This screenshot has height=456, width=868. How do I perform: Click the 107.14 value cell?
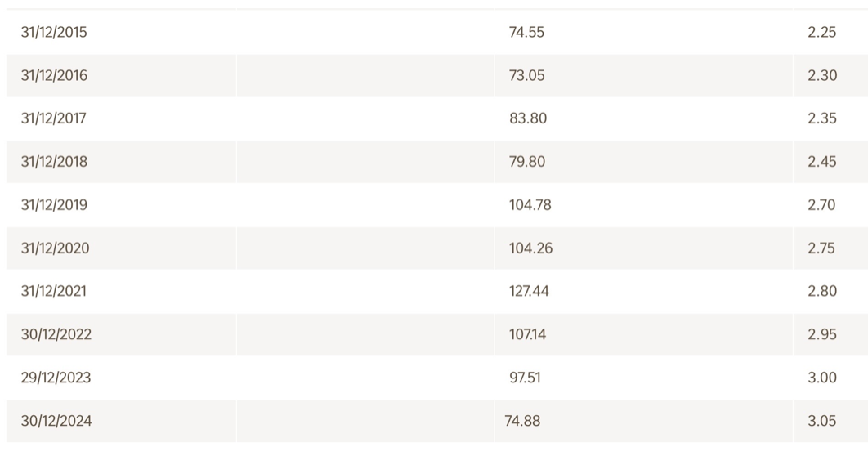pyautogui.click(x=527, y=334)
